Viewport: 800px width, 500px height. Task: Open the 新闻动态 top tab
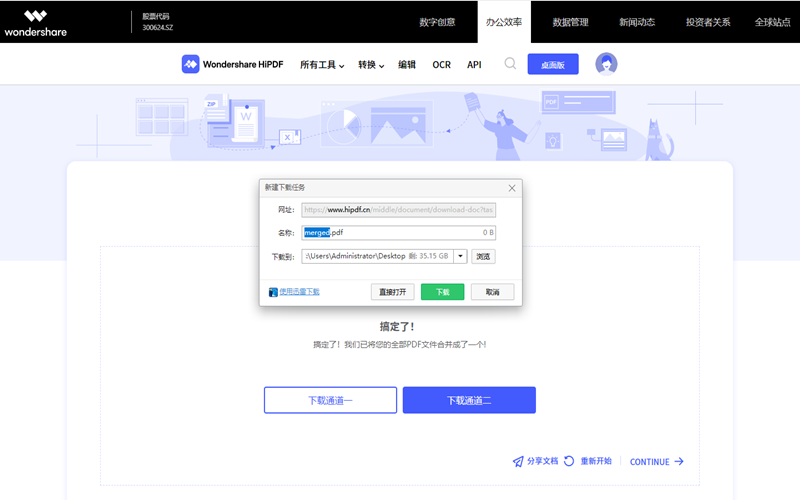(x=637, y=22)
